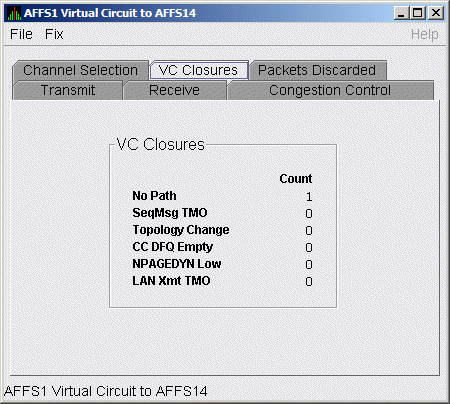450x404 pixels.
Task: Open the Help menu
Action: [424, 34]
